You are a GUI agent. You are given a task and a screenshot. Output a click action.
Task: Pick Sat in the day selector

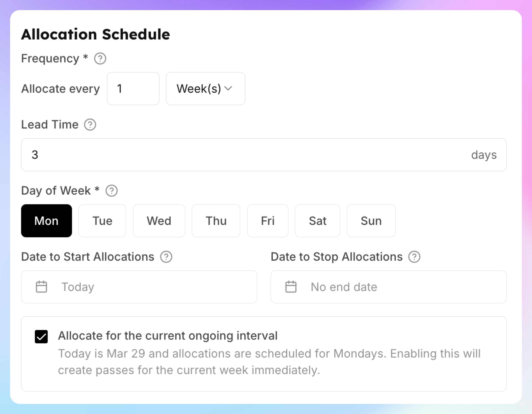point(318,221)
